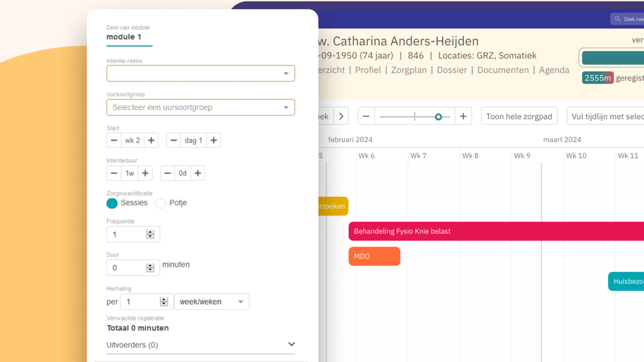644x362 pixels.
Task: Expand the Uitvoerders (0) section
Action: [x=201, y=345]
